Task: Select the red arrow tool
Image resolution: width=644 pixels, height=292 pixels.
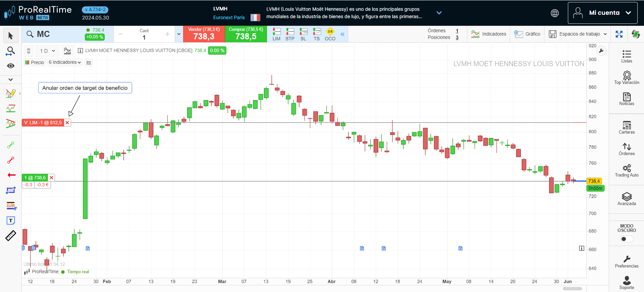Action: 11,175
